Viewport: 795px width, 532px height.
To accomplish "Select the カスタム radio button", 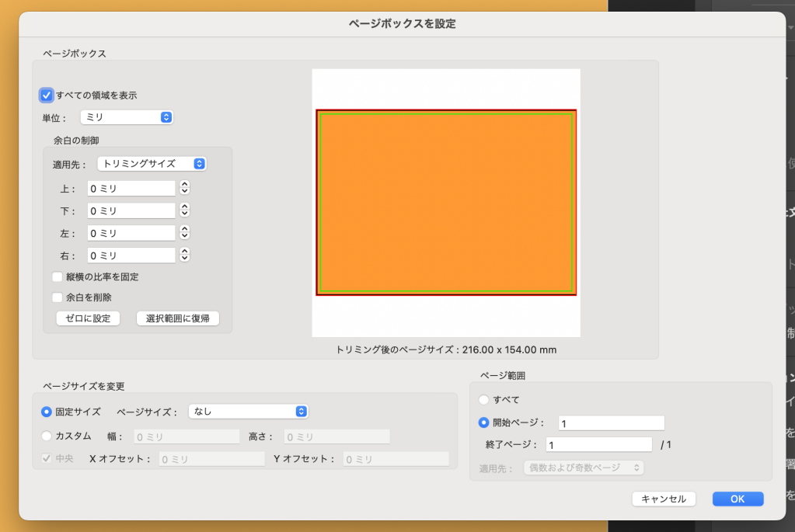I will [x=47, y=436].
